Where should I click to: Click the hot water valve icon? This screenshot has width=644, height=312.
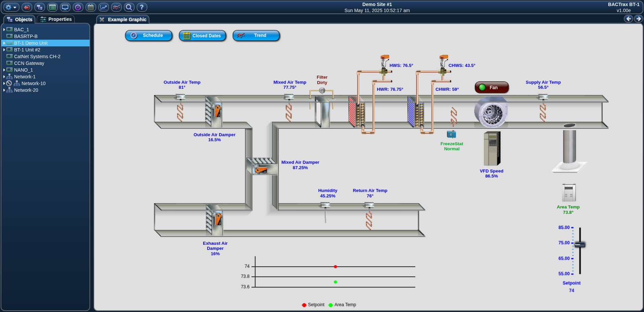(384, 65)
